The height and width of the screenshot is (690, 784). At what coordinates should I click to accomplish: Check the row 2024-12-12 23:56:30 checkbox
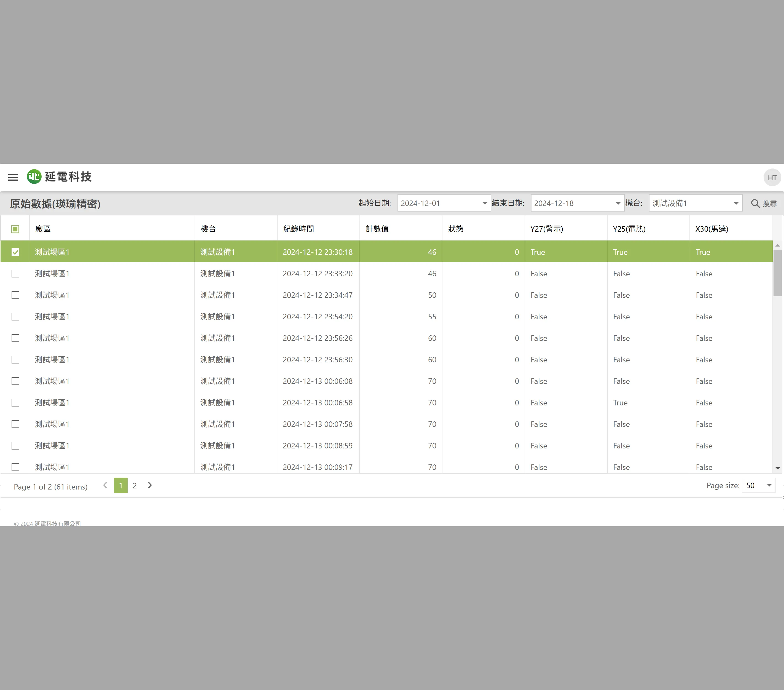15,360
